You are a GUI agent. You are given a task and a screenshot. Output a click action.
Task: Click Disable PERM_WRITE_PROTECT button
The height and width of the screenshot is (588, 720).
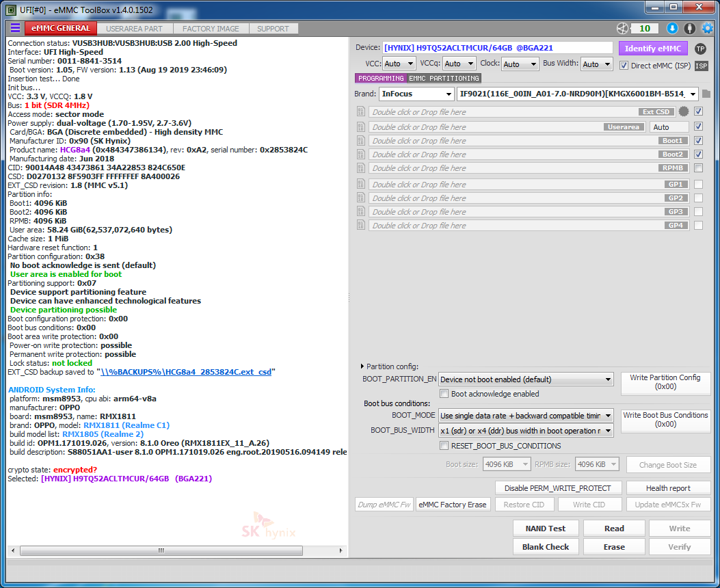(x=558, y=488)
